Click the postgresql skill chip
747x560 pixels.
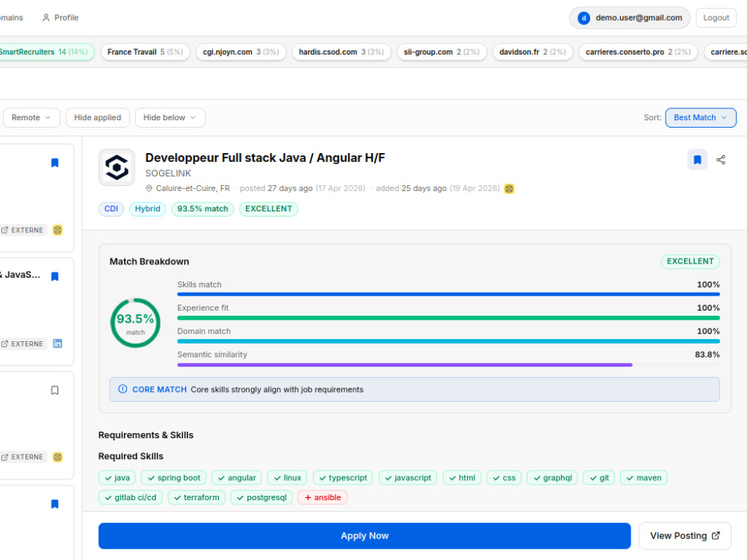[x=261, y=497]
